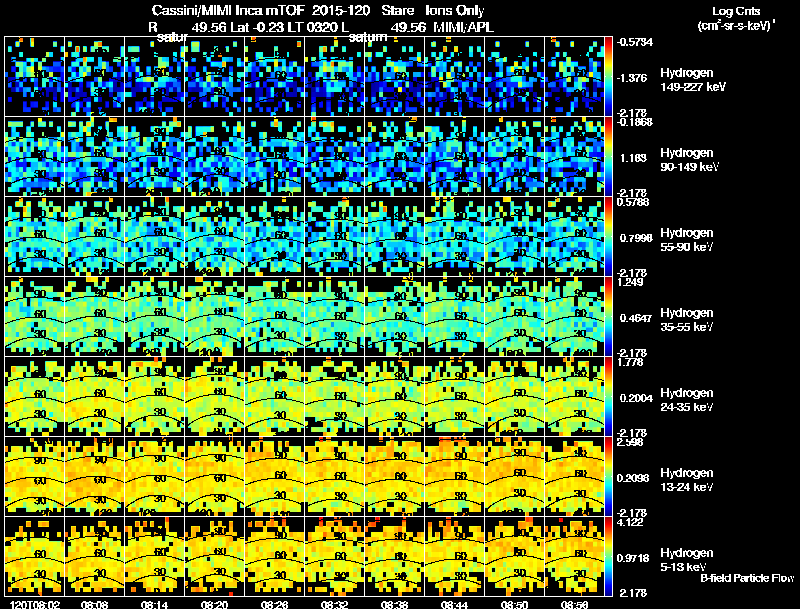Open the Hydrogen 24-35 keV panel at 08:50
This screenshot has height=609, width=800.
point(514,396)
